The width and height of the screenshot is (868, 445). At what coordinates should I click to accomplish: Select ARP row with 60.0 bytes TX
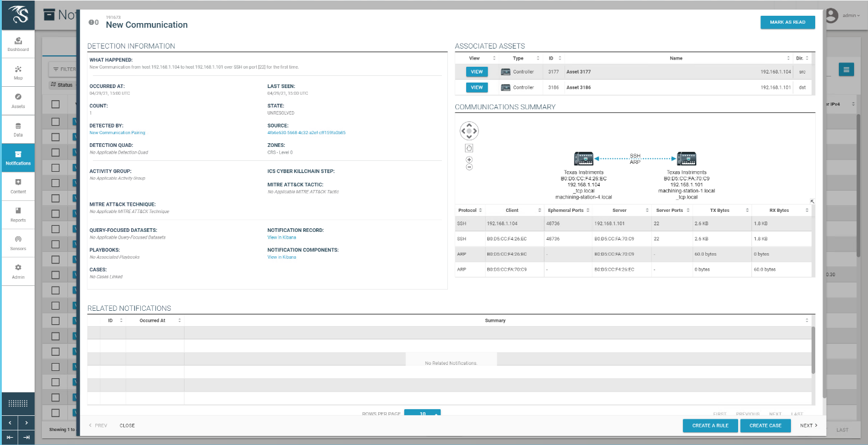(634, 254)
